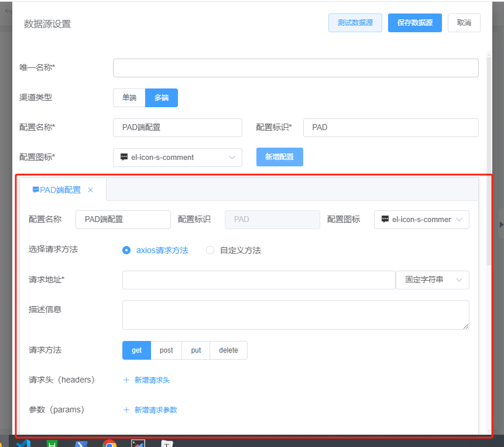Open the el-icon-s-comment icon dropdown
The height and width of the screenshot is (447, 504).
click(x=177, y=157)
